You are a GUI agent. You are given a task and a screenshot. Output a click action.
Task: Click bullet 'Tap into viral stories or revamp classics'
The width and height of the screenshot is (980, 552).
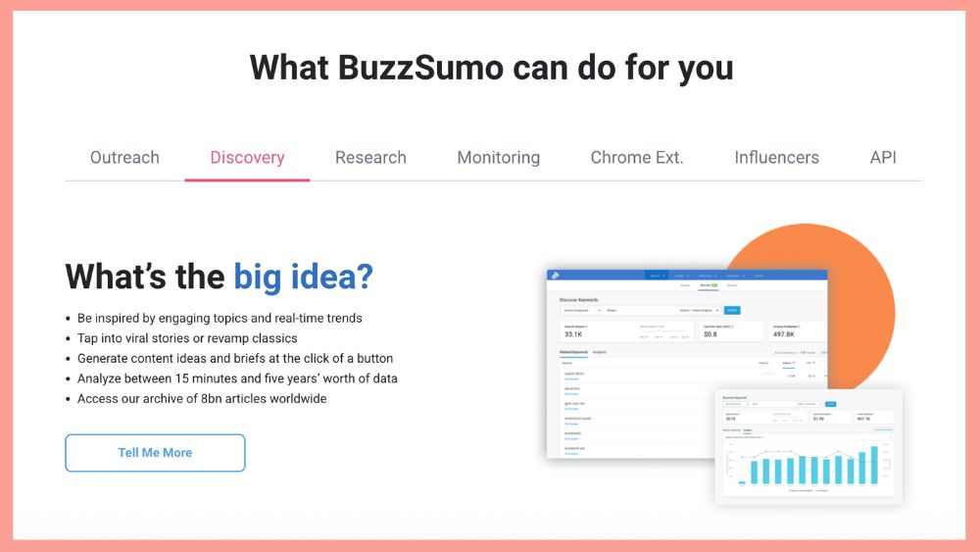pyautogui.click(x=187, y=338)
